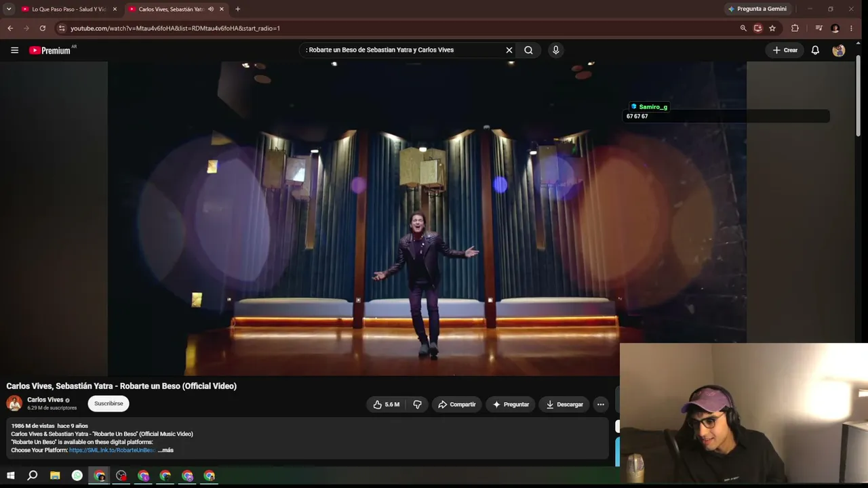Open a new browser tab
This screenshot has width=868, height=488.
237,9
